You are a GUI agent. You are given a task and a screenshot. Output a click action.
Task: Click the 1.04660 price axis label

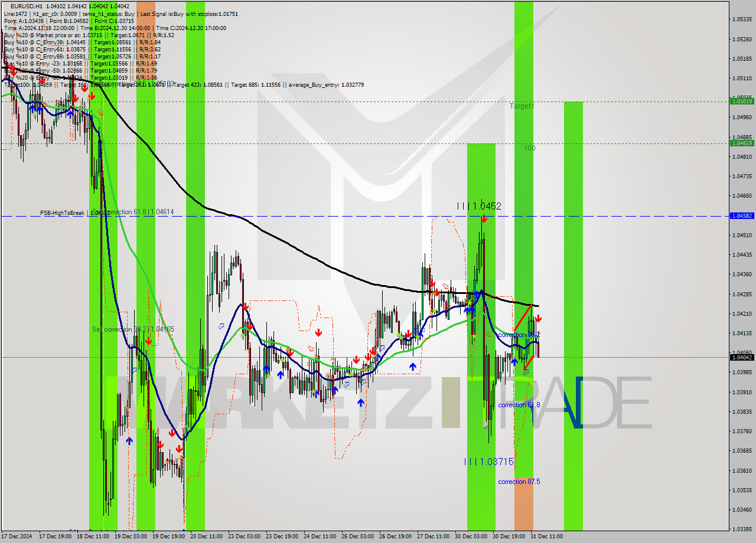[x=742, y=195]
